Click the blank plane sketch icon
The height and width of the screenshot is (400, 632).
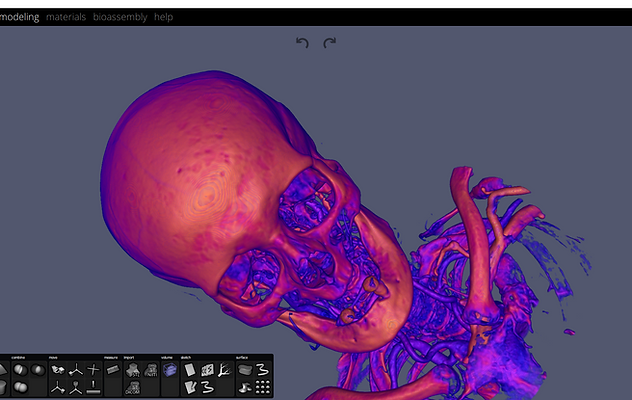pos(189,369)
